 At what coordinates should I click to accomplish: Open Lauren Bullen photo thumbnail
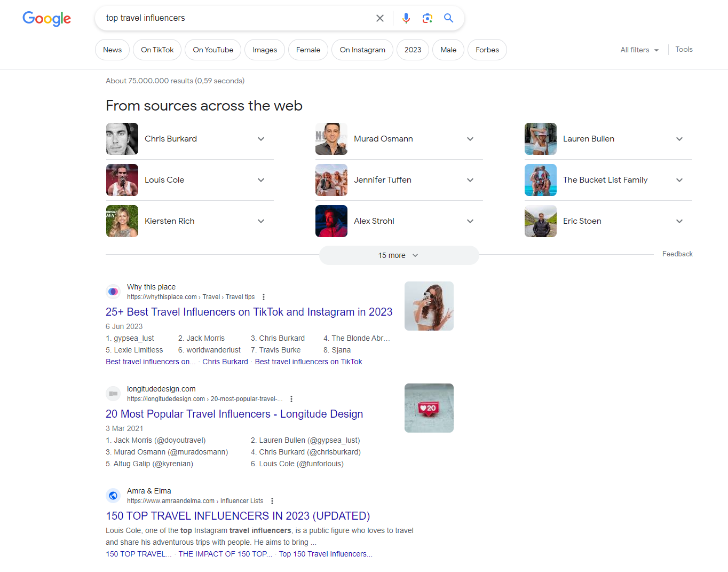click(x=541, y=139)
